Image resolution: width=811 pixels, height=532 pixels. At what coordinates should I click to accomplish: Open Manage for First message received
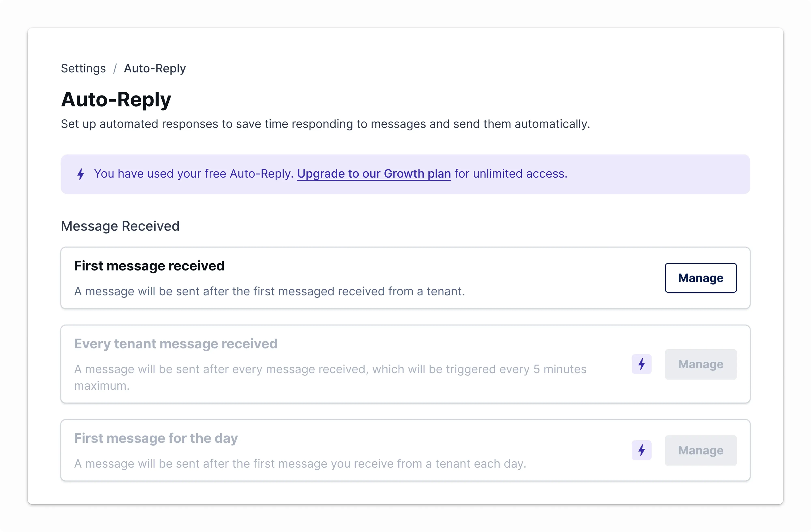click(x=700, y=278)
